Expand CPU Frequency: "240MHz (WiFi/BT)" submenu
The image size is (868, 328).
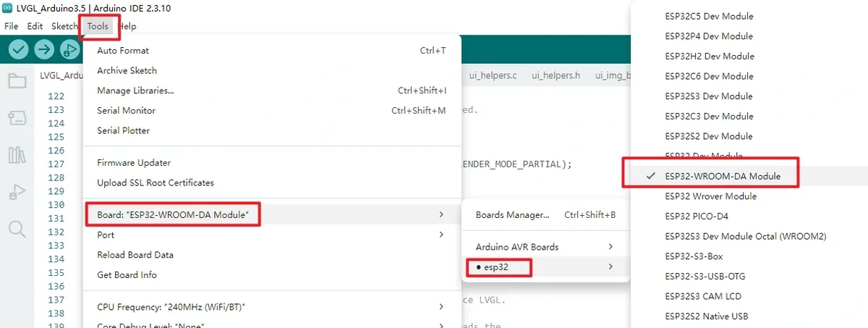coord(272,307)
